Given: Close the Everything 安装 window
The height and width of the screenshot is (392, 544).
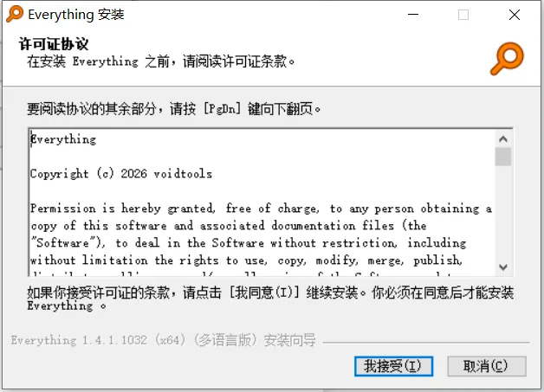Looking at the screenshot, I should (x=515, y=15).
